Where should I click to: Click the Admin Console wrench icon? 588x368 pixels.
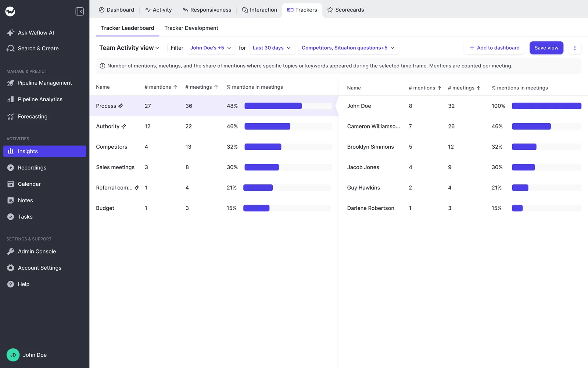coord(11,251)
